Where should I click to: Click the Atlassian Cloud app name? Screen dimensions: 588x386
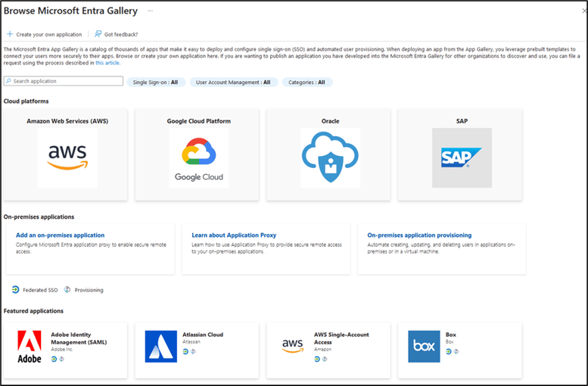[203, 335]
